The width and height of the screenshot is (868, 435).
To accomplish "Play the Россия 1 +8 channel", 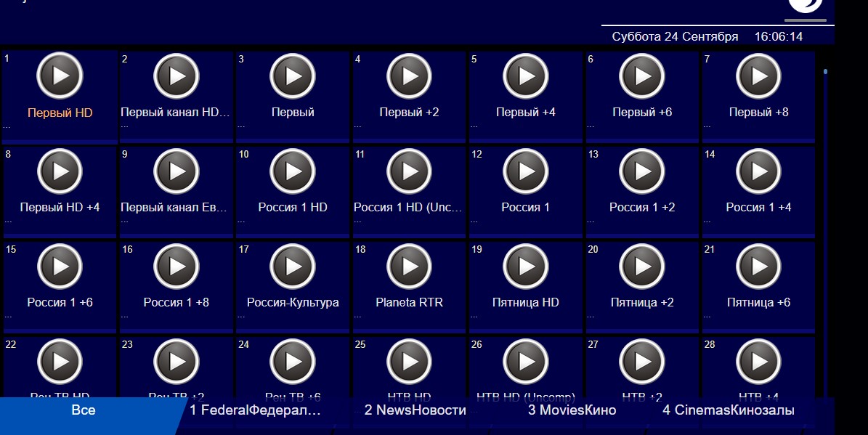I will pos(177,267).
